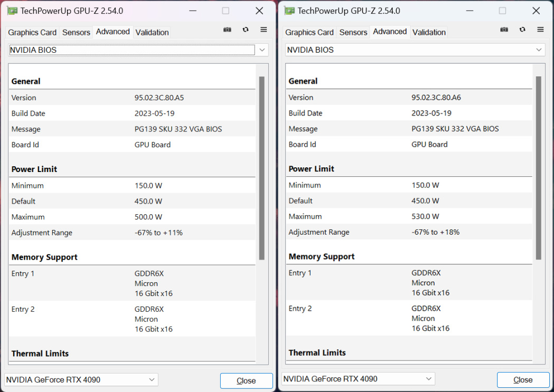Switch to Validation tab in right window

point(429,33)
